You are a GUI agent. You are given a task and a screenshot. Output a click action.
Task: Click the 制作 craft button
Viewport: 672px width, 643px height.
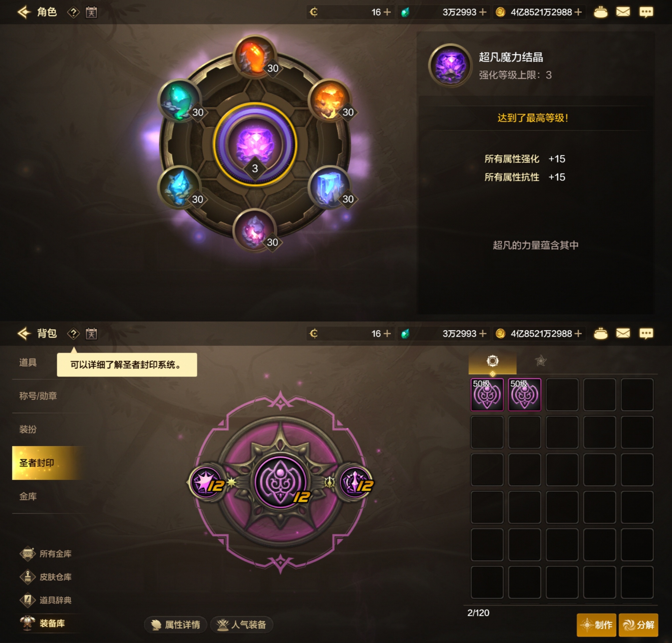[596, 624]
